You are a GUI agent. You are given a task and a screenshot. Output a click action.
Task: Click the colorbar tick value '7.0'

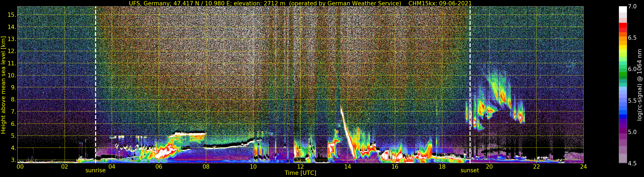click(632, 6)
